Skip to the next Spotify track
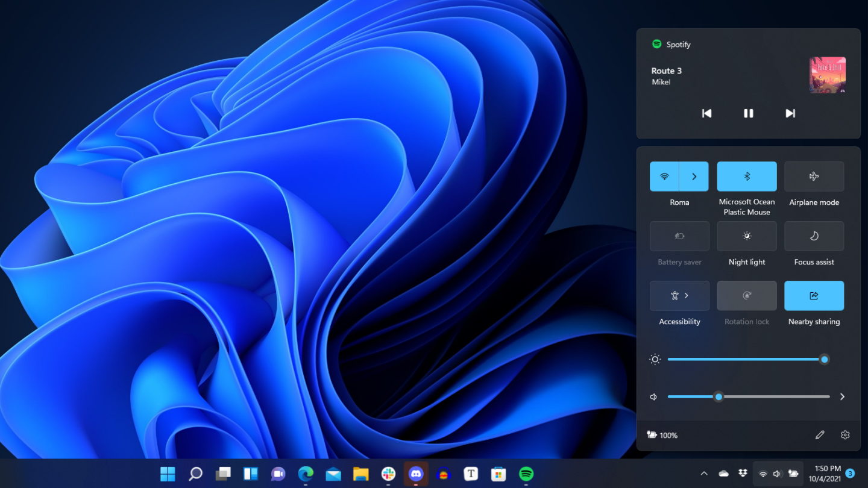The height and width of the screenshot is (488, 868). tap(790, 113)
